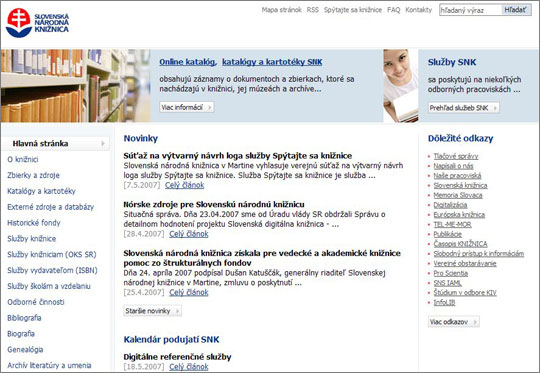The height and width of the screenshot is (373, 540).
Task: Click the smiling woman banner photo
Action: click(401, 86)
